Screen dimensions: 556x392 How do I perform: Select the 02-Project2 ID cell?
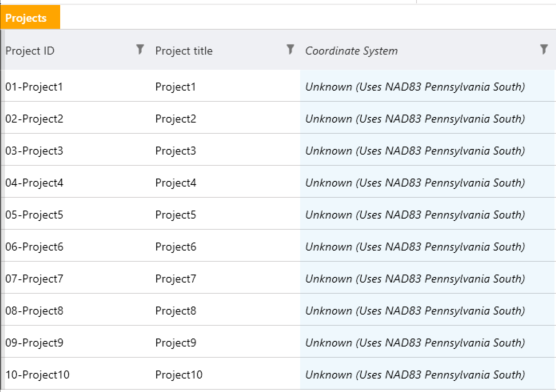76,118
